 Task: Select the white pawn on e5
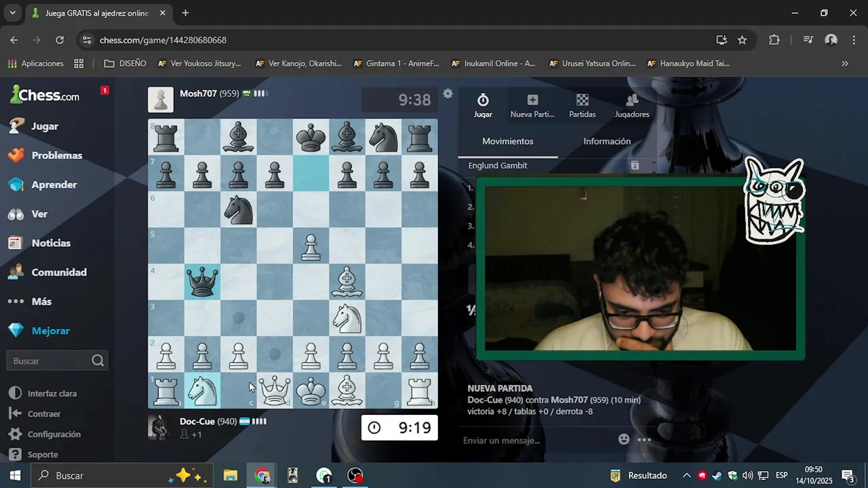point(311,245)
